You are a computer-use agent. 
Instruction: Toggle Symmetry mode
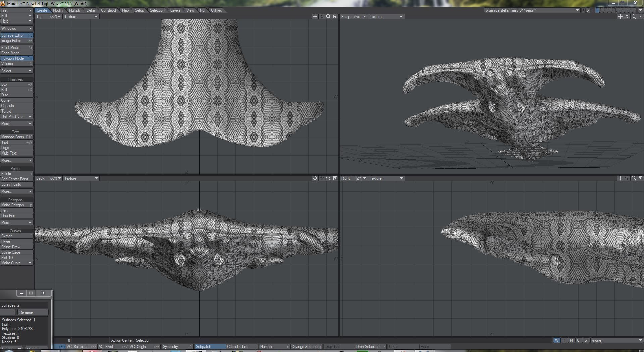point(177,347)
